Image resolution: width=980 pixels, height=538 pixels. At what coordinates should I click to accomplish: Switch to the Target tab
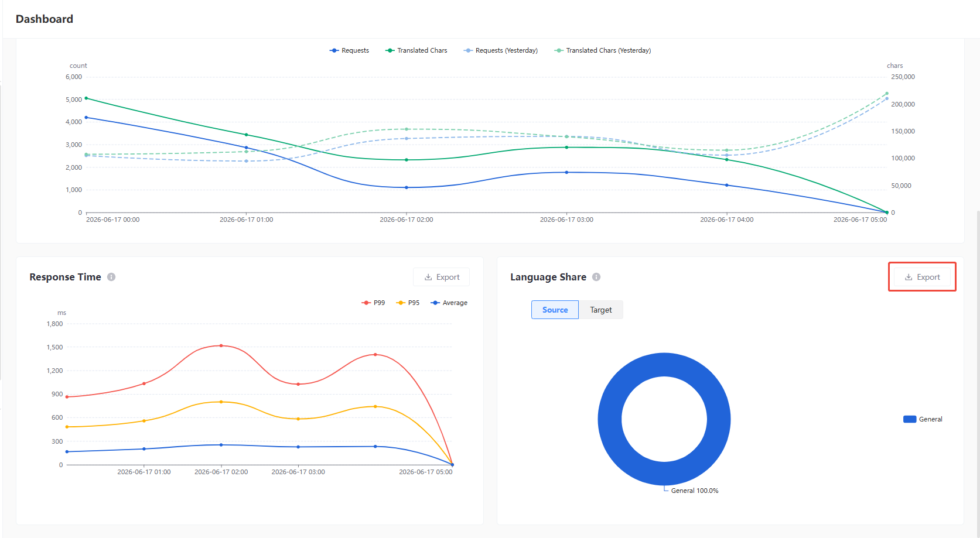click(x=601, y=310)
